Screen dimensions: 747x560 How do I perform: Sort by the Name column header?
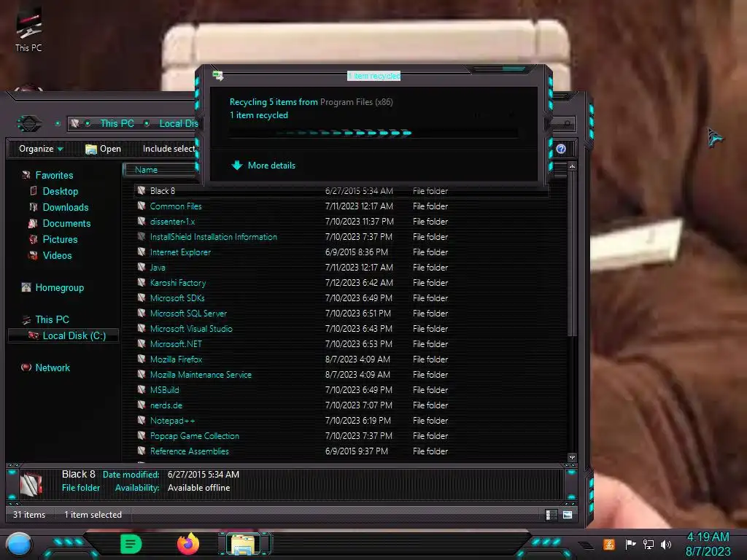[161, 169]
